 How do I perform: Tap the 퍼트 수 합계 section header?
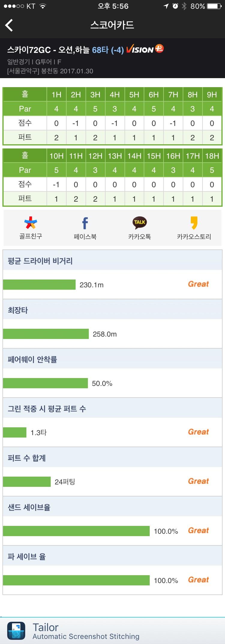27,458
